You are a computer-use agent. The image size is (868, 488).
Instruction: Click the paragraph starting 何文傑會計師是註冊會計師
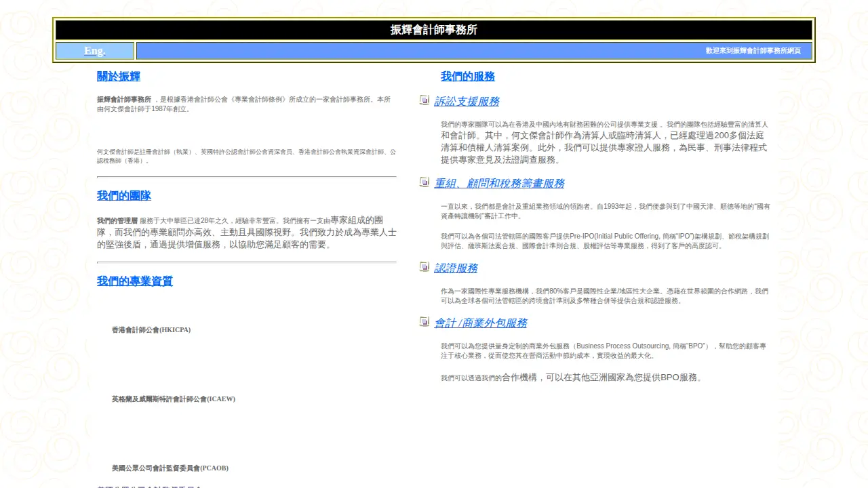point(246,157)
